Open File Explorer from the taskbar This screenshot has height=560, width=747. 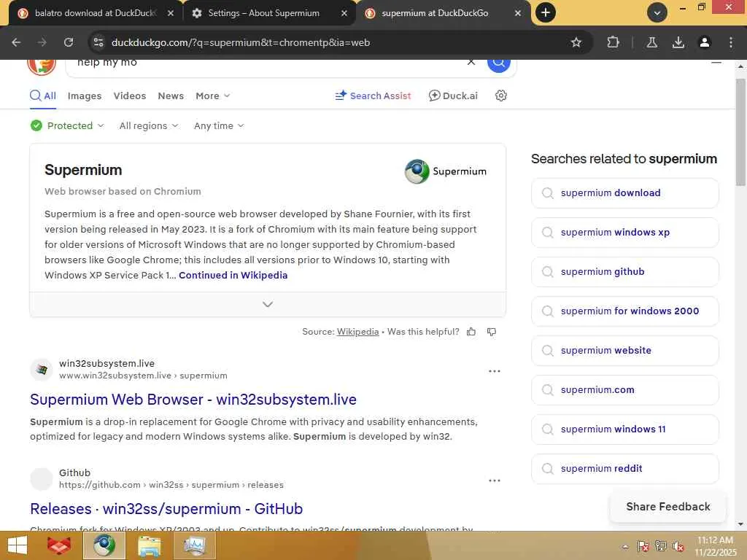pyautogui.click(x=149, y=545)
